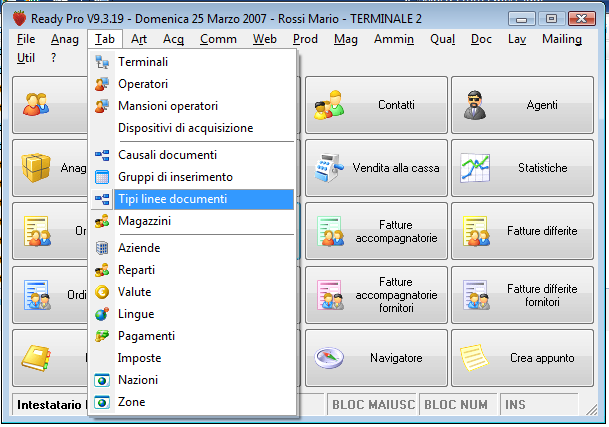The height and width of the screenshot is (427, 609).
Task: Open the ? help menu
Action: (x=54, y=58)
